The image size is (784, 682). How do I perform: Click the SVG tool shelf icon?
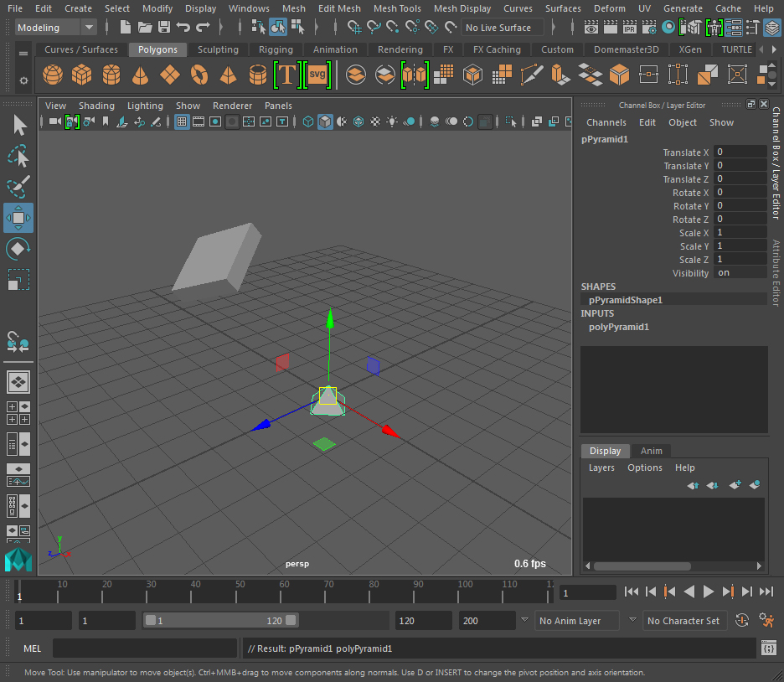pyautogui.click(x=317, y=75)
